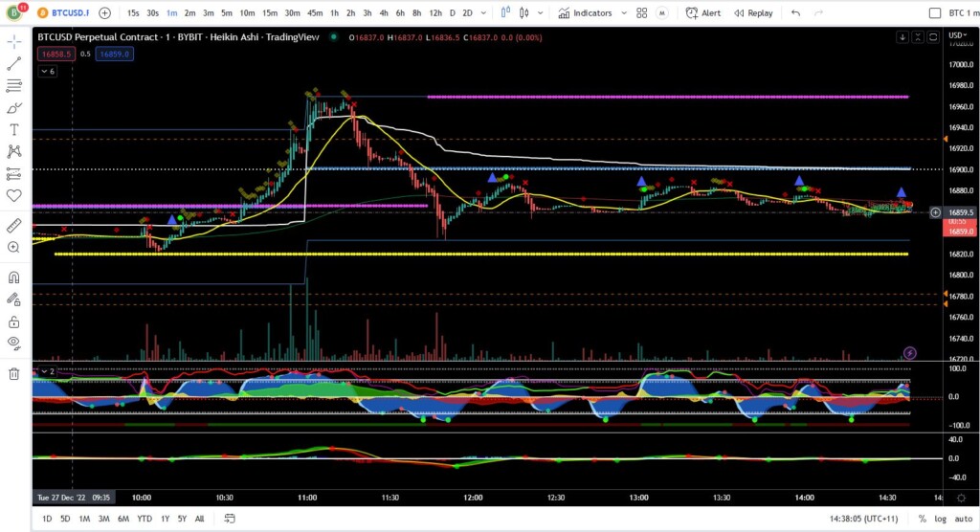Start bar Replay mode
The image size is (980, 532).
(x=754, y=13)
